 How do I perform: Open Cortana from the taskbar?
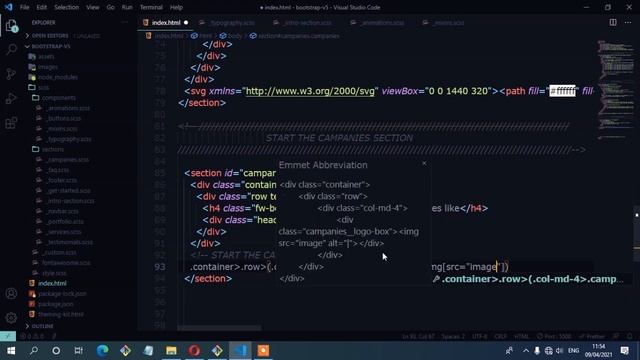pos(56,351)
